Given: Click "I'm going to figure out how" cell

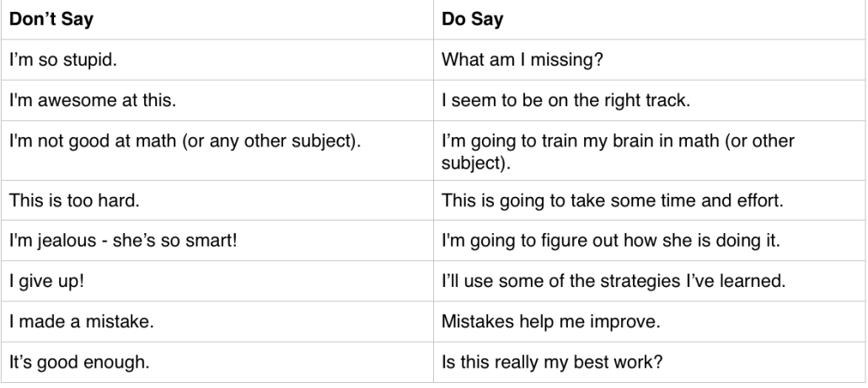Looking at the screenshot, I should tap(650, 241).
